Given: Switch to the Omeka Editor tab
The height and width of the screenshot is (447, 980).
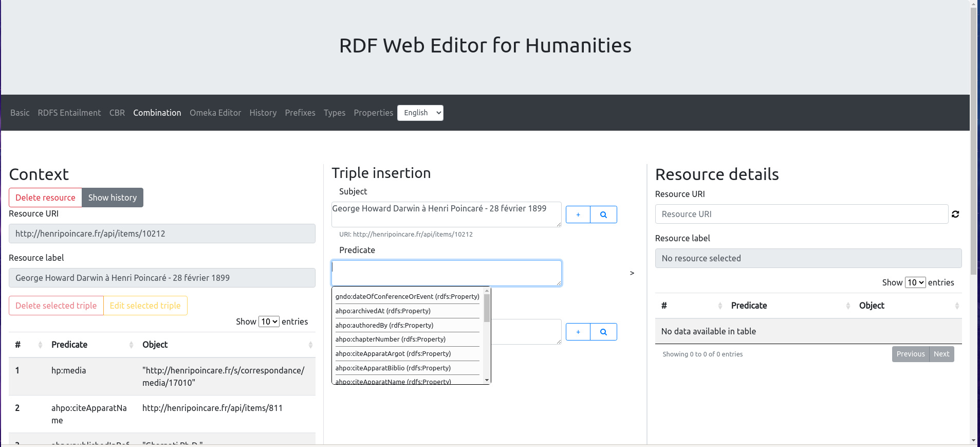Looking at the screenshot, I should (x=215, y=113).
